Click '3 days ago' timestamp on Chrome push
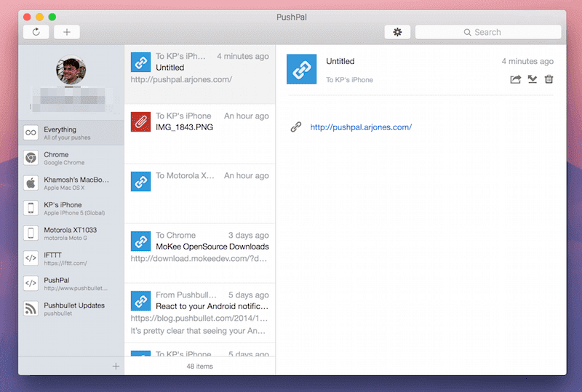Viewport: 582px width, 392px height. 248,236
